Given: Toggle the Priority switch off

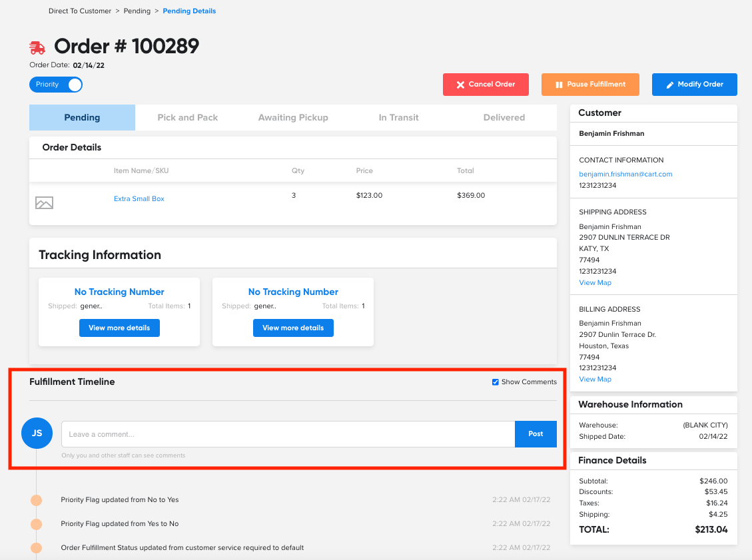Looking at the screenshot, I should pos(56,85).
